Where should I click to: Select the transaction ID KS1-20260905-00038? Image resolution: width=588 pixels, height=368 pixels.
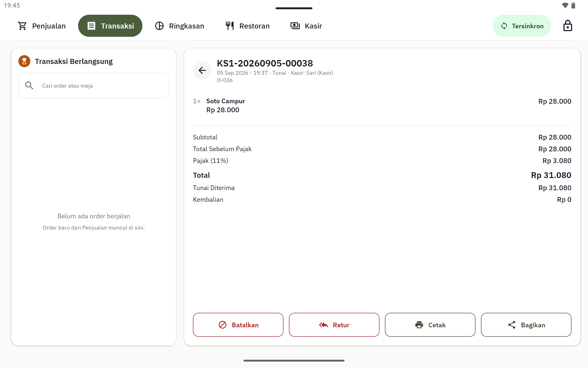[265, 63]
